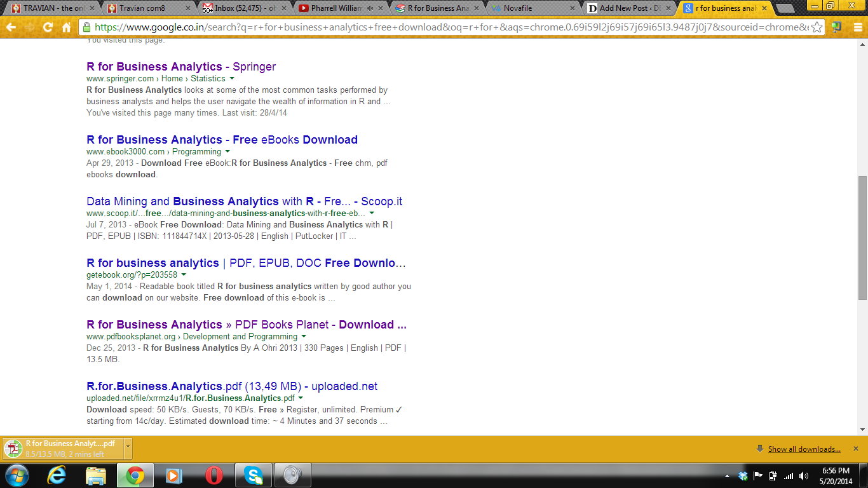Click the browser back arrow
This screenshot has width=868, height=488.
pos(11,27)
